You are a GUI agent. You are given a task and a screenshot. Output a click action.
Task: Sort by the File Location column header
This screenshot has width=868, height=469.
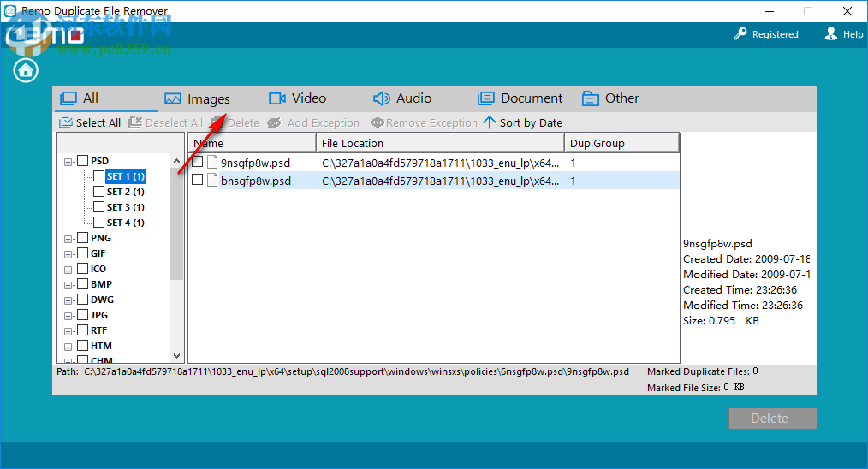(x=440, y=144)
